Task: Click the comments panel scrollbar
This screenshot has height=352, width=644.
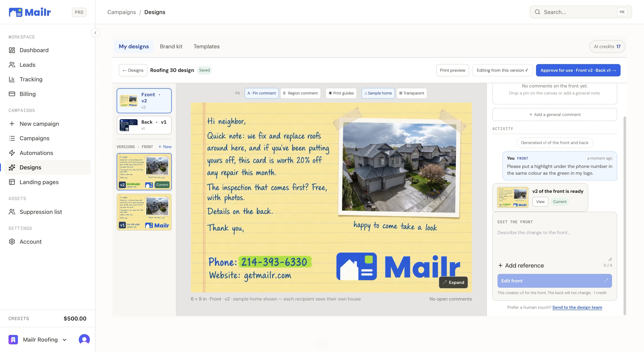Action: coord(625,215)
